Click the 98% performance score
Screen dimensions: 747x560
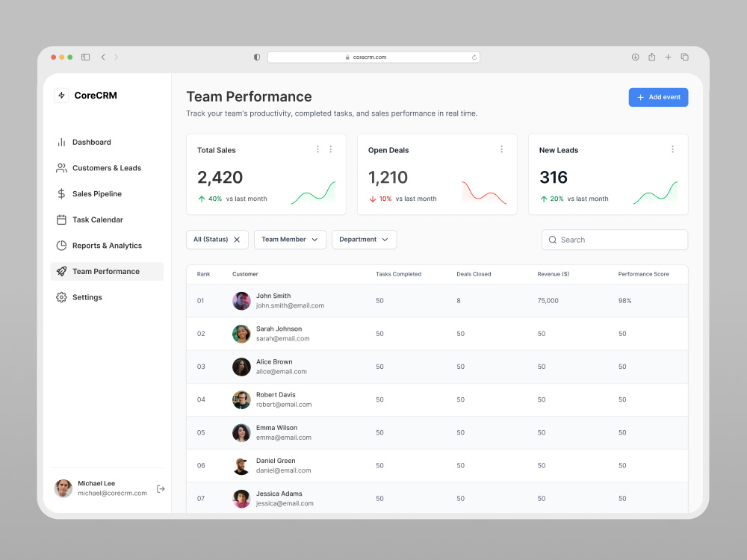[x=624, y=301]
